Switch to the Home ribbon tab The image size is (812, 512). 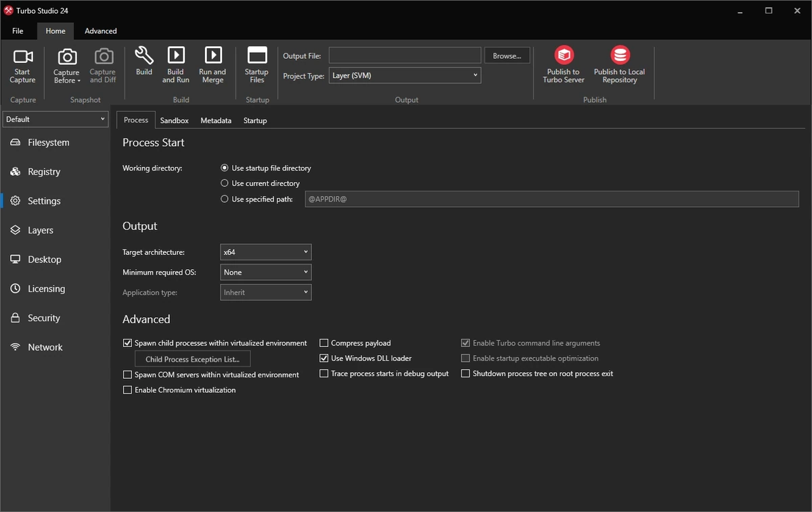tap(55, 31)
